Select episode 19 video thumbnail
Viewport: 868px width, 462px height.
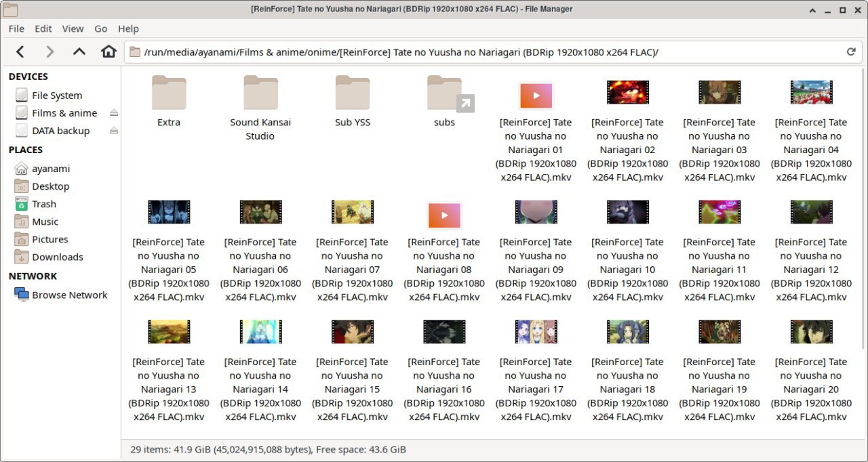pos(719,332)
